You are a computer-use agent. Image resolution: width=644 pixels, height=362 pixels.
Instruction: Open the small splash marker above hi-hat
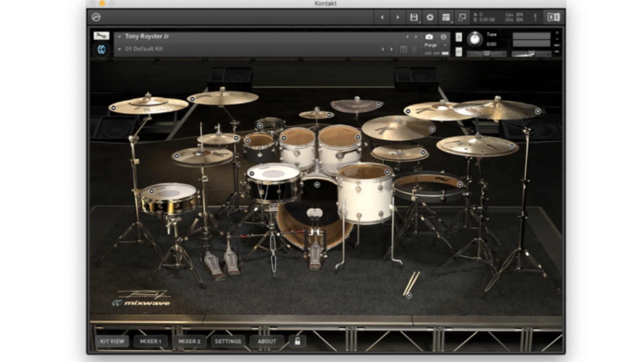(236, 138)
